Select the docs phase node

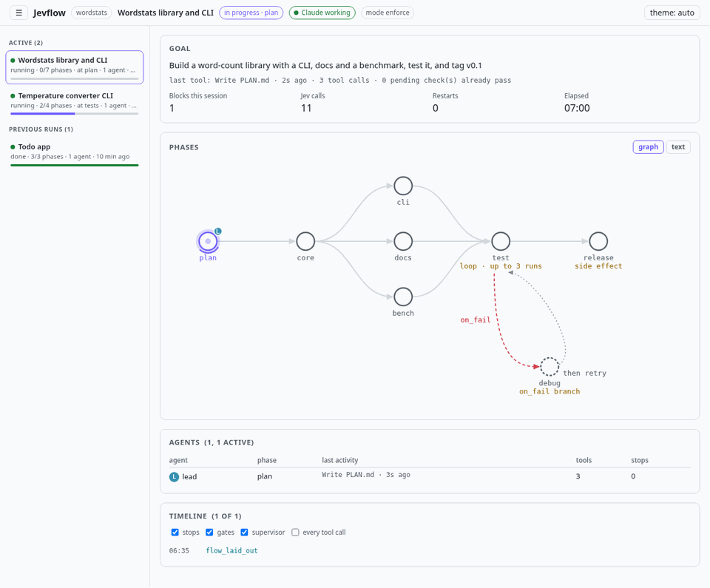click(x=403, y=241)
